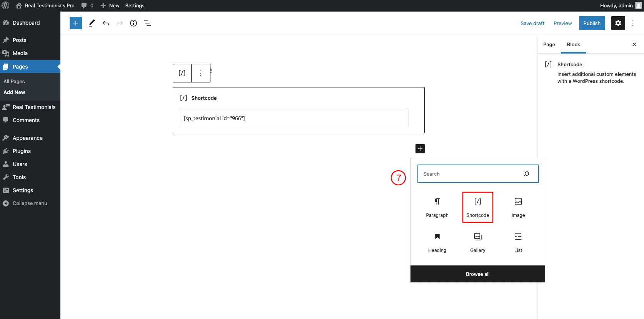Image resolution: width=644 pixels, height=319 pixels.
Task: Click the Browse all button
Action: click(477, 274)
